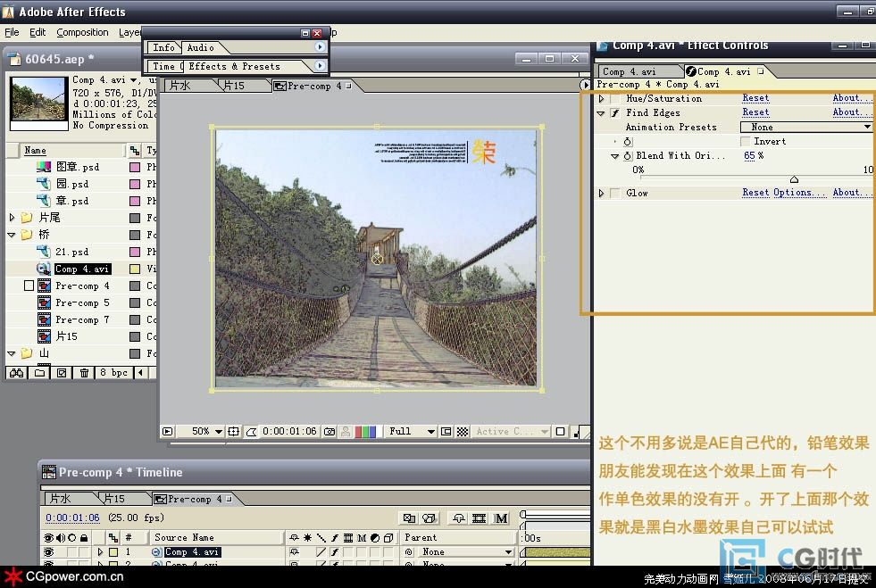Click the Blend With Original slider handle
Image resolution: width=876 pixels, height=588 pixels.
pyautogui.click(x=794, y=179)
